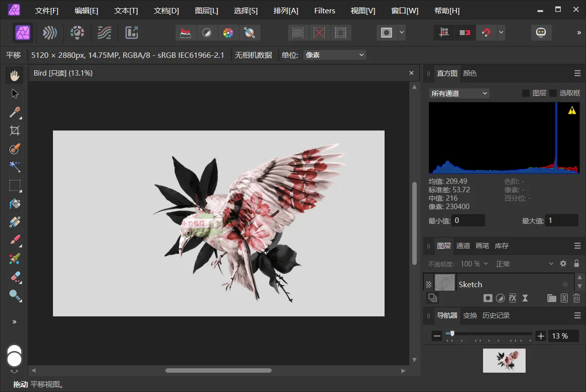The width and height of the screenshot is (586, 392).
Task: Pick the Paint Brush tool
Action: tap(14, 240)
